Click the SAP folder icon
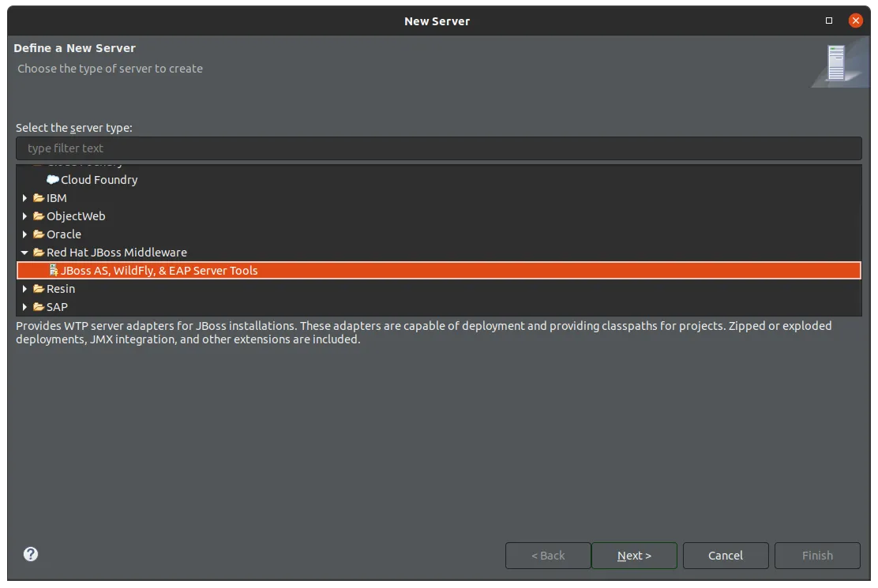Screen dimensions: 878x588 coord(39,306)
